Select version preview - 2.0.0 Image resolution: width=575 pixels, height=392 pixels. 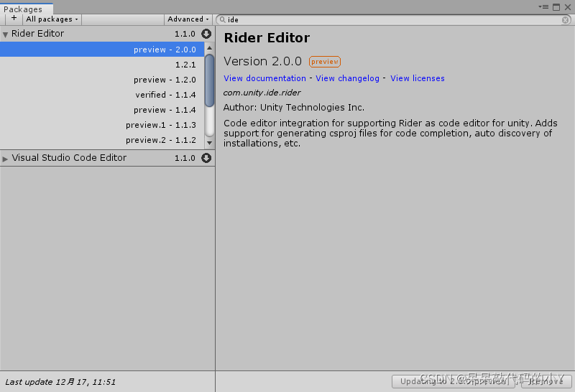coord(102,49)
